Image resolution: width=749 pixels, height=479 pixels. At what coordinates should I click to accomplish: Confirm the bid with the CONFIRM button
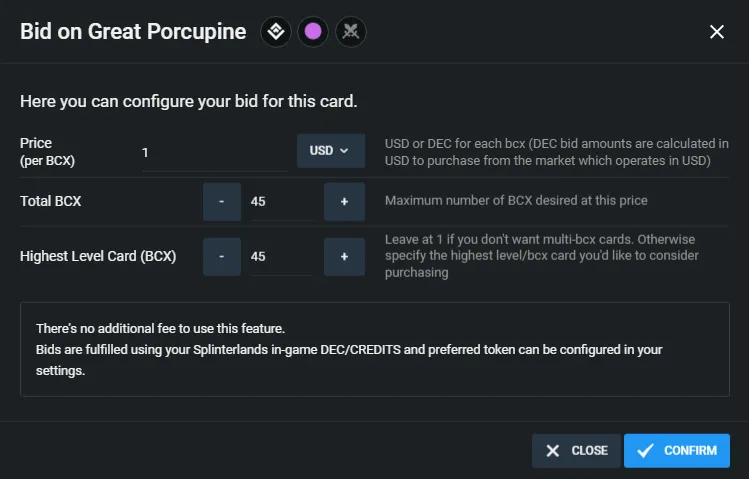click(x=676, y=450)
